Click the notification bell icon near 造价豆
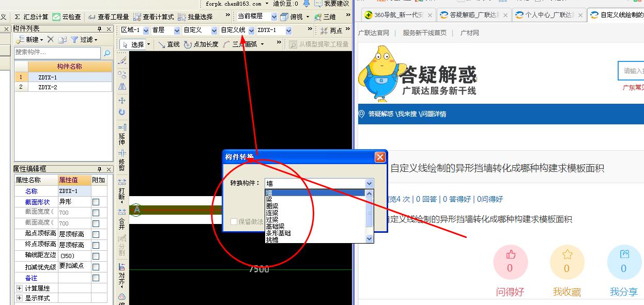Viewport: 644px width, 305px height. click(x=306, y=3)
